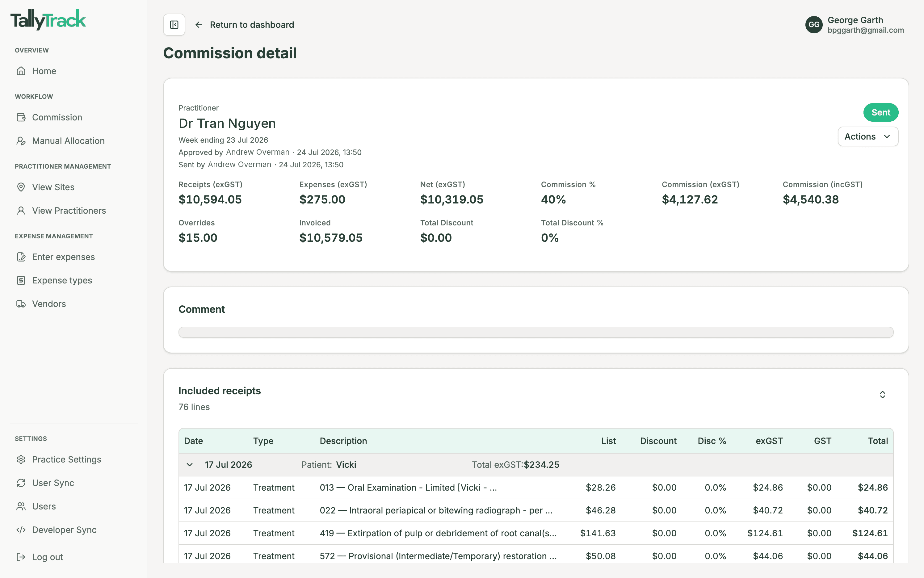Click the Vendors truck icon

21,304
